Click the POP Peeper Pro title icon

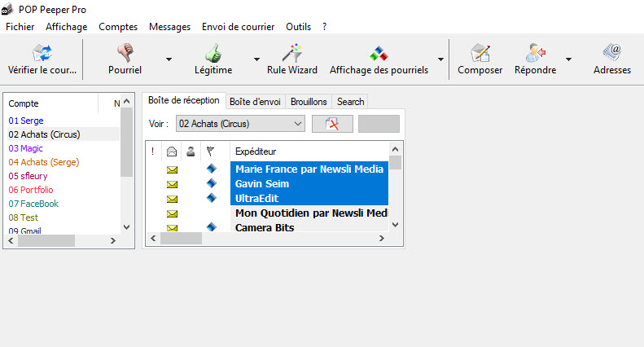(7, 9)
